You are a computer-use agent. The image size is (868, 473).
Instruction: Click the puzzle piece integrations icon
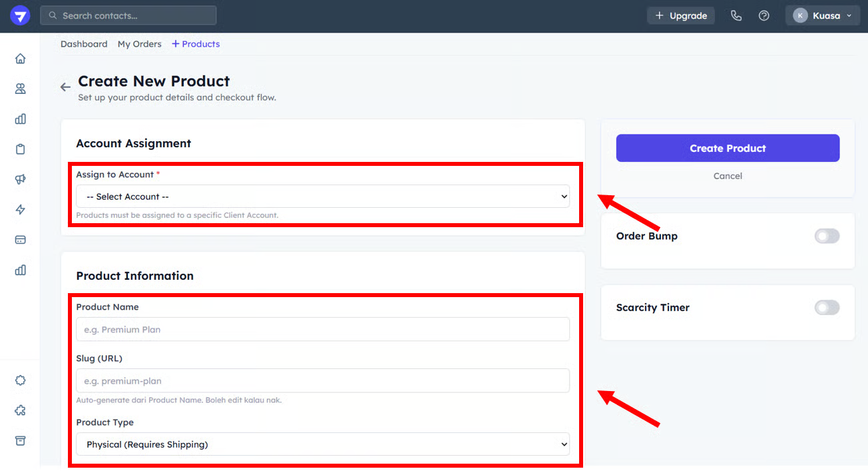point(20,410)
